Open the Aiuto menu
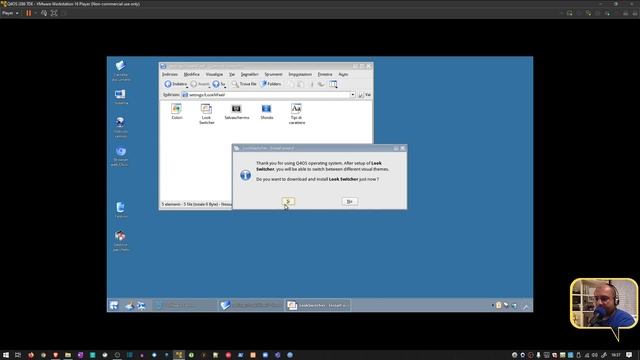Image resolution: width=640 pixels, height=360 pixels. click(343, 74)
